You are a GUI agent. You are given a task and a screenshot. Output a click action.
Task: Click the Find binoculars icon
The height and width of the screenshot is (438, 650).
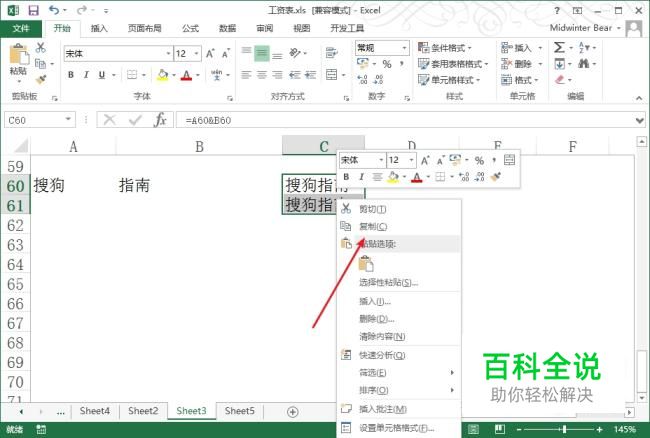pyautogui.click(x=584, y=63)
